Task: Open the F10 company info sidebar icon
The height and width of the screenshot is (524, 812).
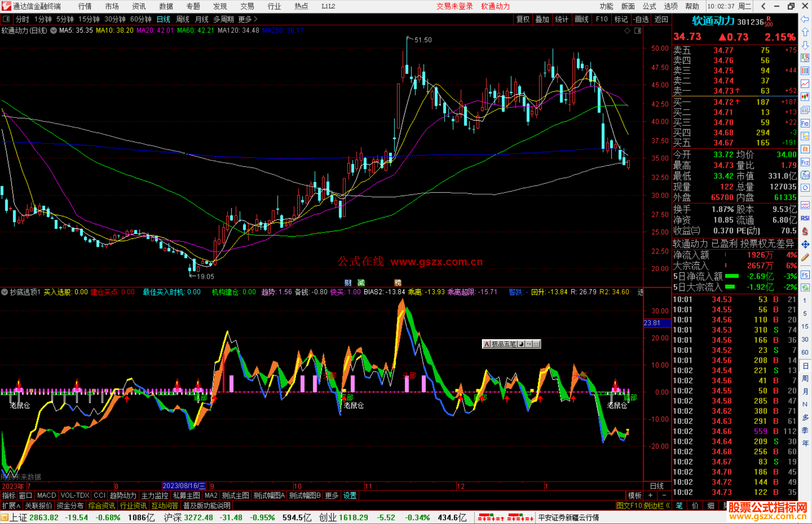Action: point(805,124)
